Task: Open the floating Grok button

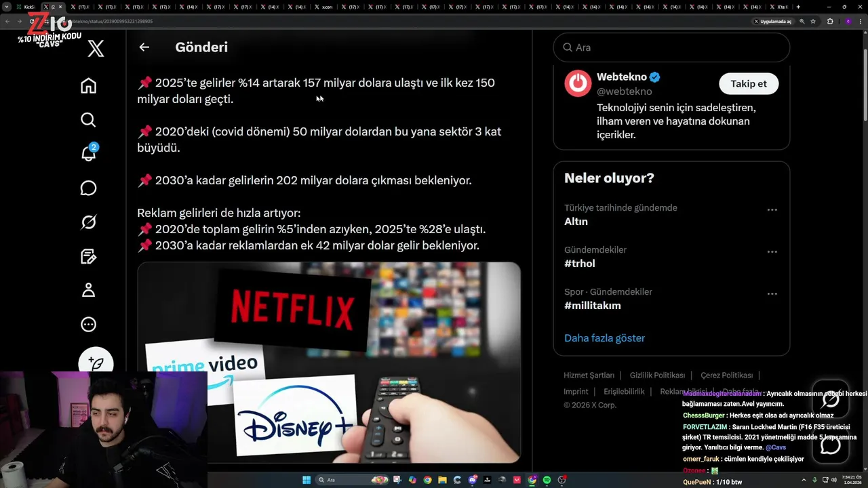Action: [x=831, y=399]
